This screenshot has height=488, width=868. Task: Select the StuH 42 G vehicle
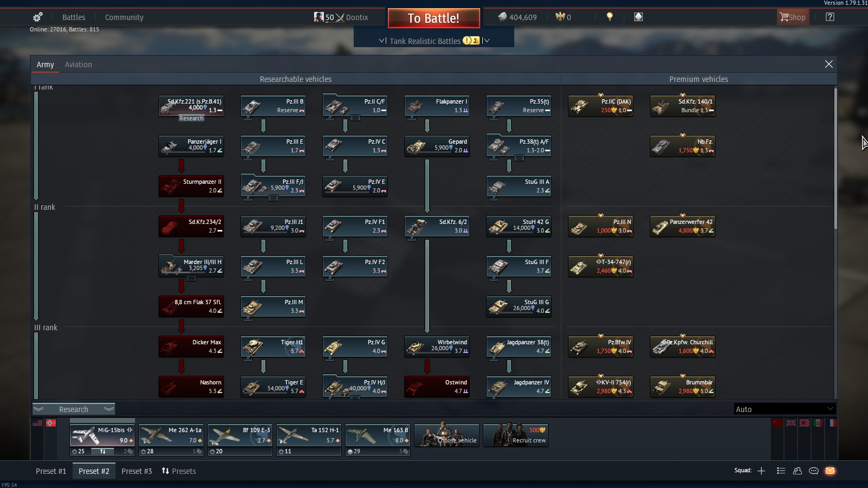[x=519, y=226]
